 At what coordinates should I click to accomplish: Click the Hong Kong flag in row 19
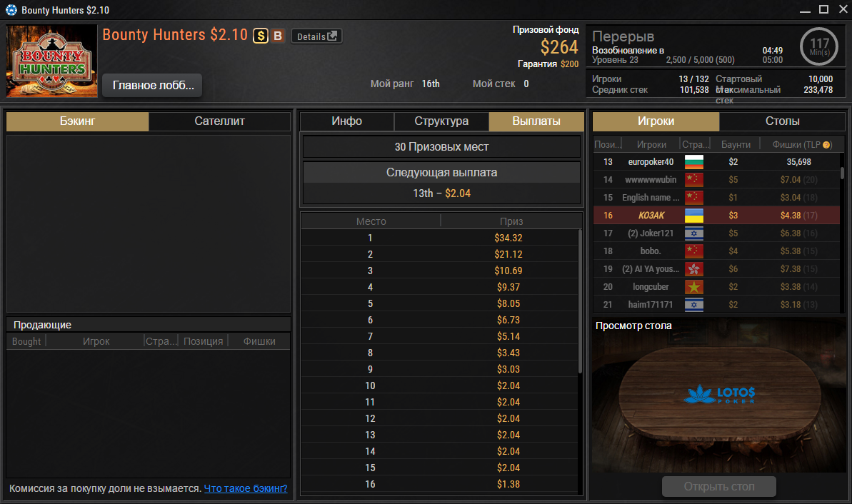point(694,269)
